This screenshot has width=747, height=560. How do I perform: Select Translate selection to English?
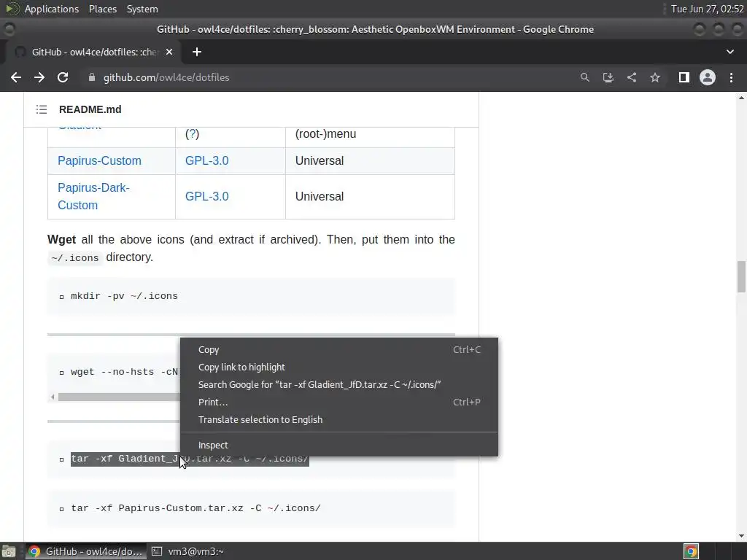tap(339, 419)
